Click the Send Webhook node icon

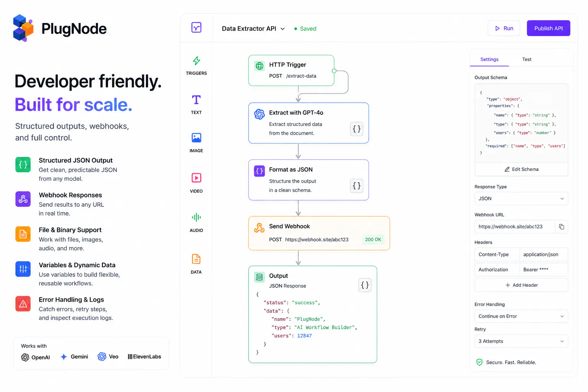coord(260,228)
